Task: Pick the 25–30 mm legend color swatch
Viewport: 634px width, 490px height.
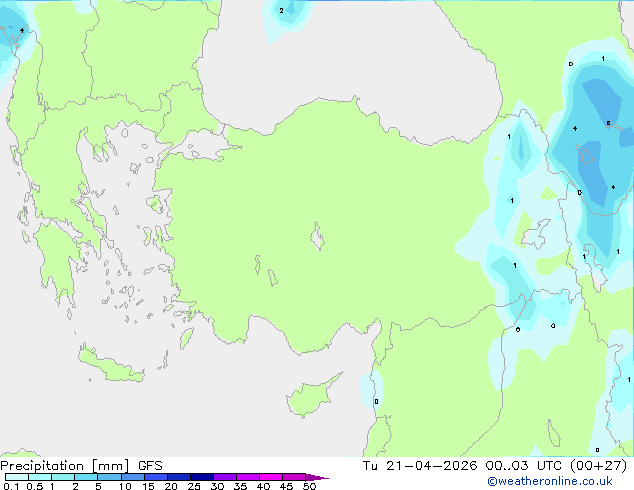Action: coord(202,477)
